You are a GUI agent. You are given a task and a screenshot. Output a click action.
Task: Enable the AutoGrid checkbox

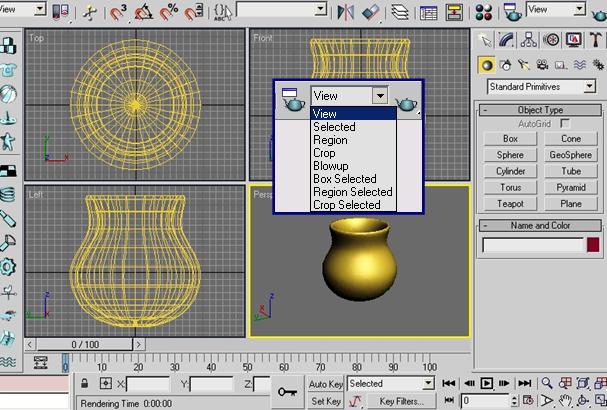point(565,122)
